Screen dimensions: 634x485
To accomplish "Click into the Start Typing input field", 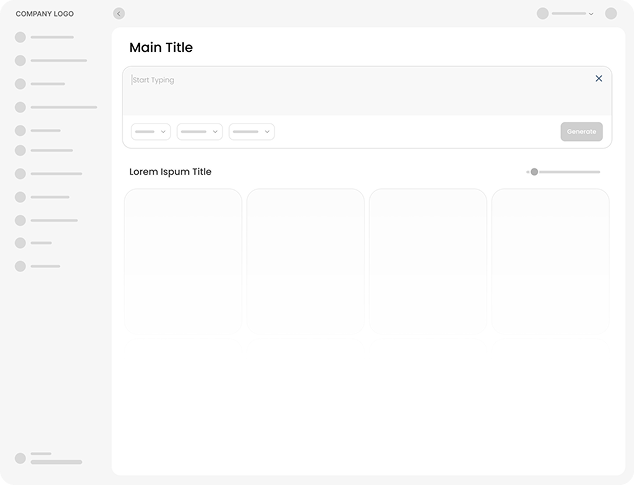I will 360,90.
